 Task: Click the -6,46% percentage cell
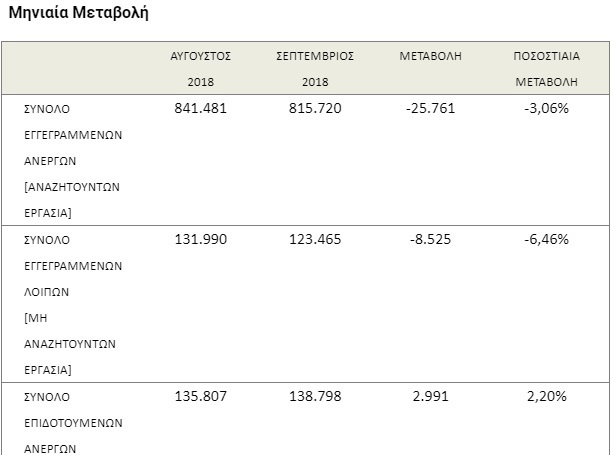[546, 239]
